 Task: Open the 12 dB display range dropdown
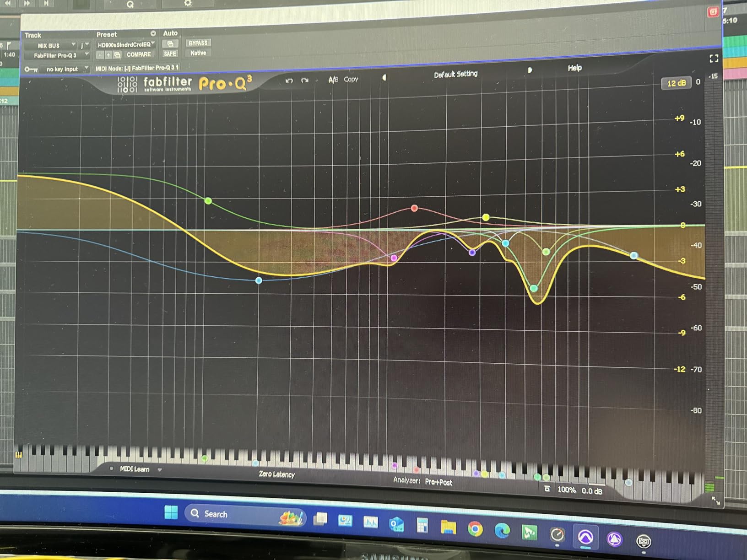coord(676,83)
